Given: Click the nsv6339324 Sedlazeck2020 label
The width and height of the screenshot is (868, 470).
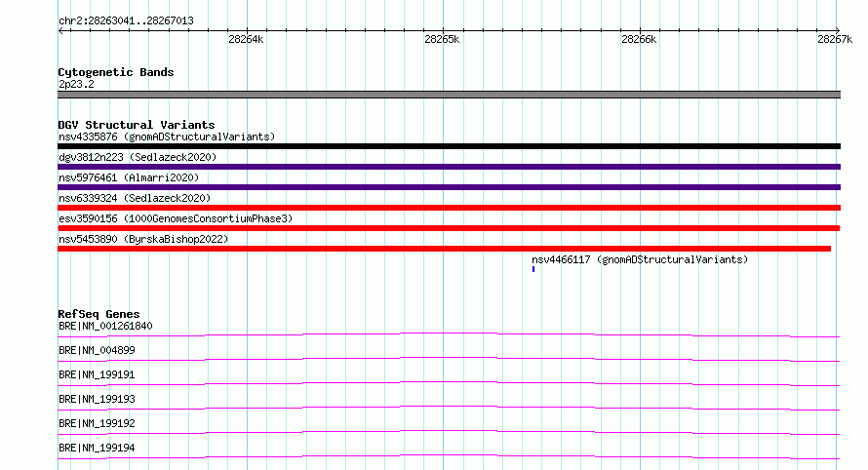Looking at the screenshot, I should click(x=135, y=198).
